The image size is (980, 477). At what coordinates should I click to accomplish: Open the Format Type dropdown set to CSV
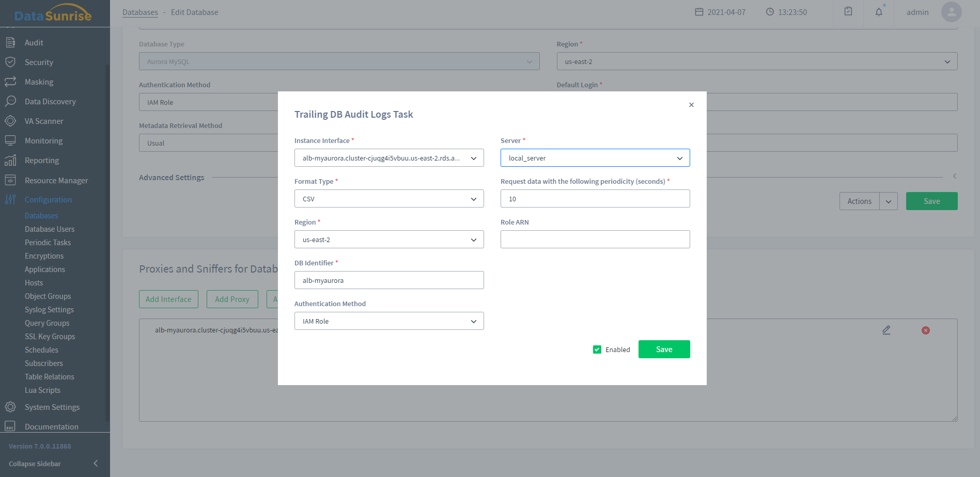tap(388, 199)
